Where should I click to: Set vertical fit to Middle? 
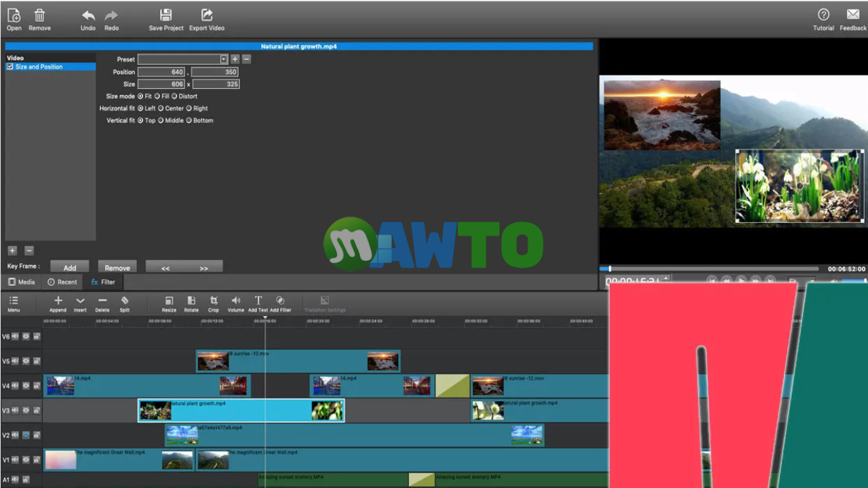coord(161,121)
